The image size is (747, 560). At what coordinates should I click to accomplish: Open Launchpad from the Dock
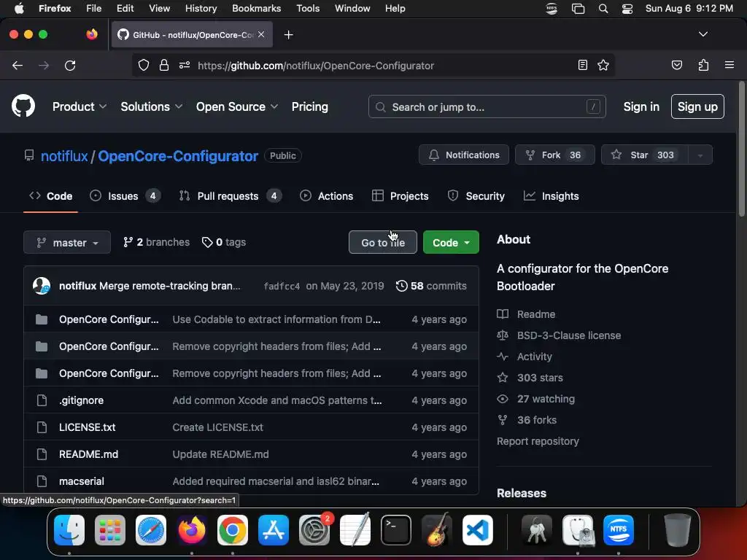point(110,530)
